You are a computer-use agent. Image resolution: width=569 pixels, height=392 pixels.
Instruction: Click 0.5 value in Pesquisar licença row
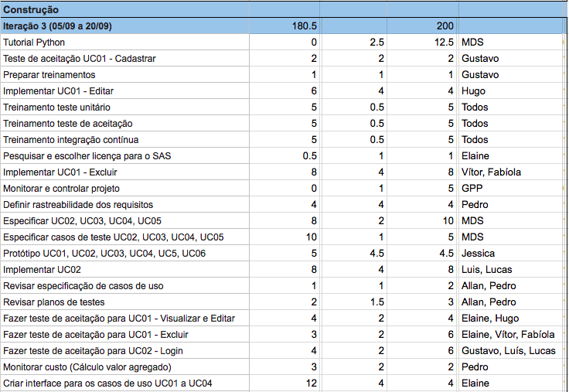[284, 155]
